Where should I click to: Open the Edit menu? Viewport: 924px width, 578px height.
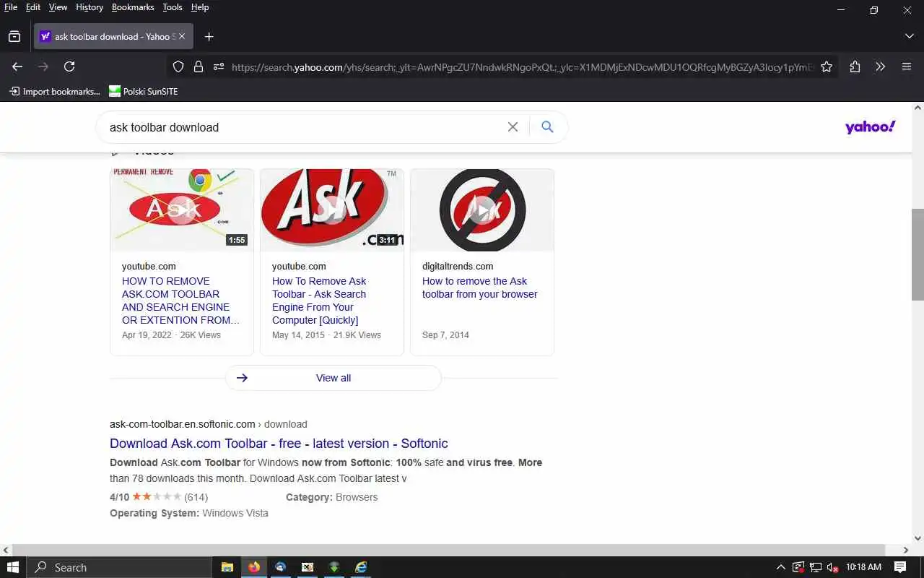tap(33, 7)
